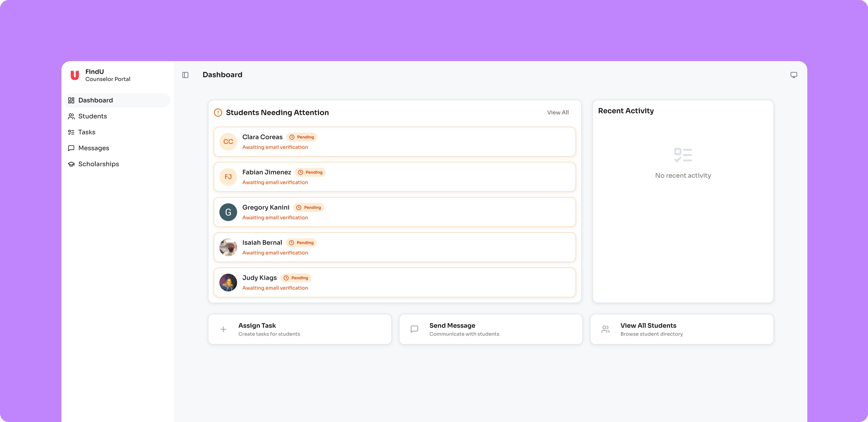Click the orange attention alert icon

click(x=218, y=113)
